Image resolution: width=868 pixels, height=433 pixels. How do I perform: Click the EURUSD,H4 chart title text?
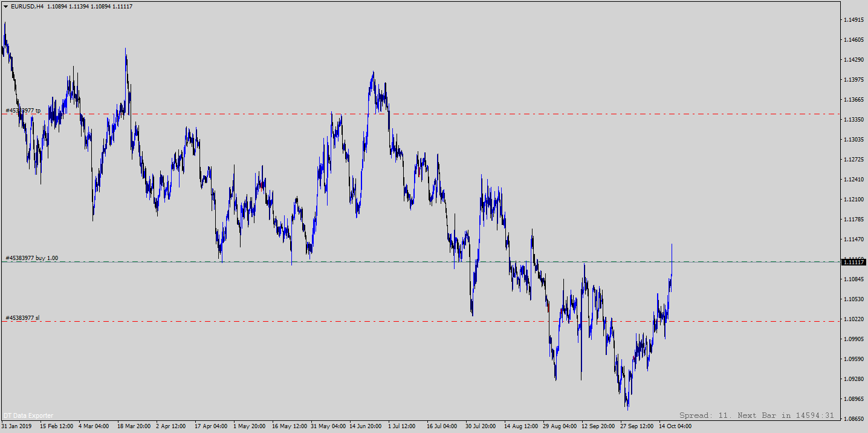coord(27,7)
